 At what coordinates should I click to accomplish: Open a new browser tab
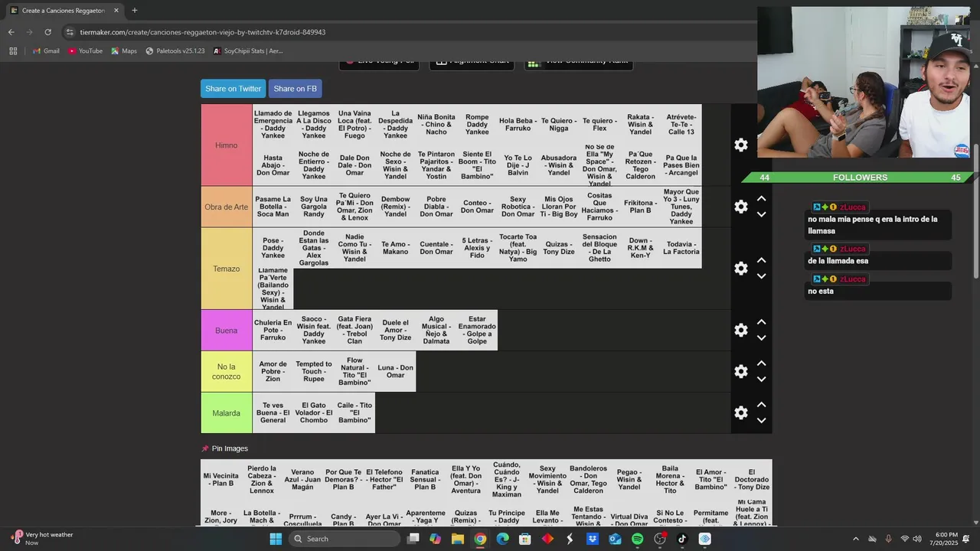(x=135, y=11)
